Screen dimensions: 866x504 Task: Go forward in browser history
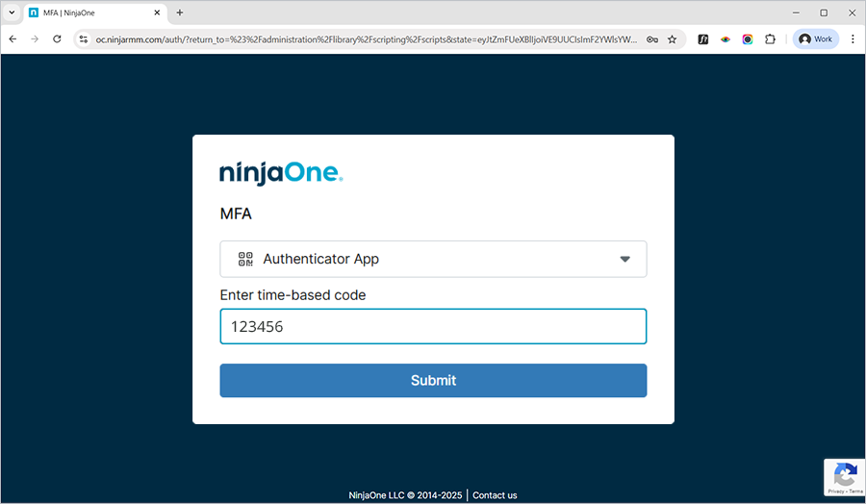point(35,39)
